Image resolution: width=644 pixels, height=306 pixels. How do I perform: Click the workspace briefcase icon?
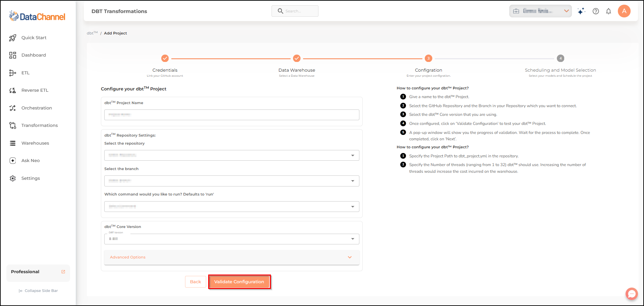pyautogui.click(x=516, y=11)
